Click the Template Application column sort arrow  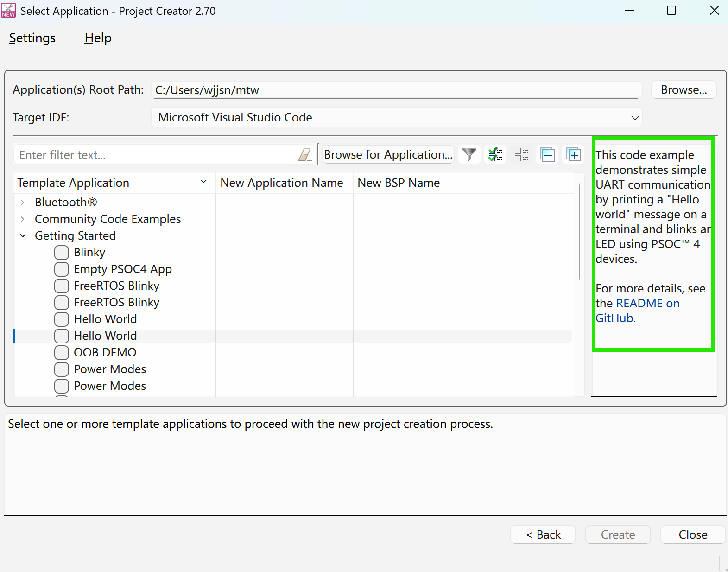tap(203, 182)
